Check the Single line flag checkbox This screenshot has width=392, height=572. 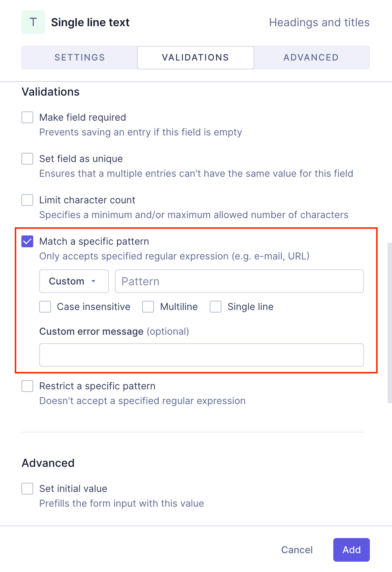pyautogui.click(x=216, y=307)
